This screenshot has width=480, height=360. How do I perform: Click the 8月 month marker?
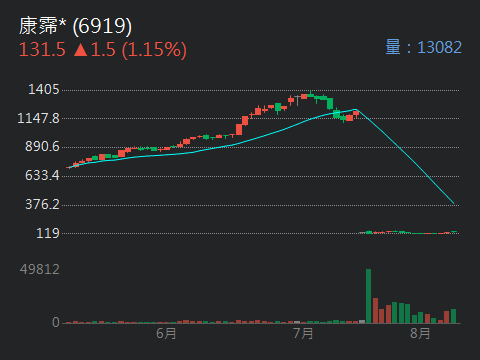[x=420, y=333]
